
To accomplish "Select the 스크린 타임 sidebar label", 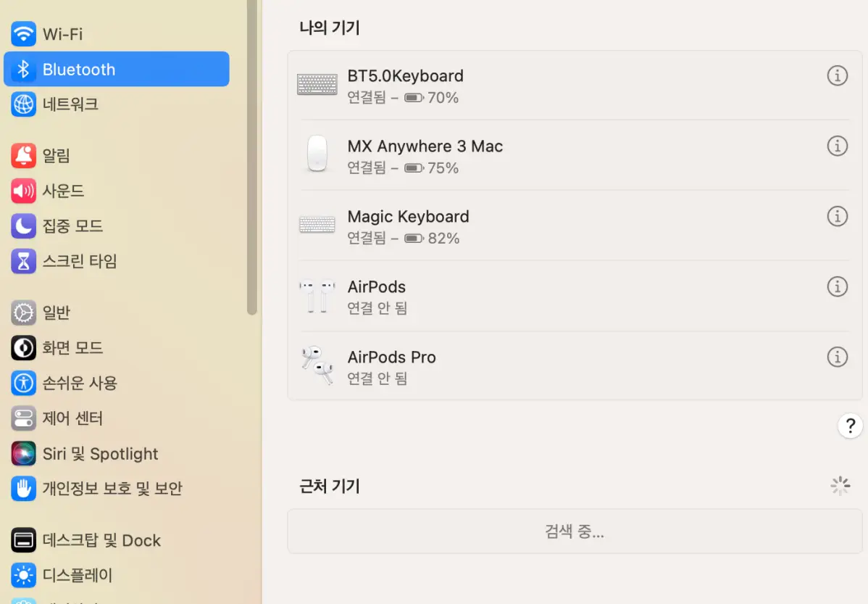I will click(80, 262).
